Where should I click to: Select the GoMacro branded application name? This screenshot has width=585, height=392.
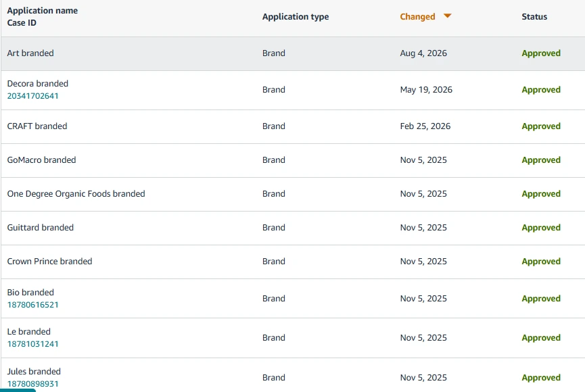click(x=41, y=160)
